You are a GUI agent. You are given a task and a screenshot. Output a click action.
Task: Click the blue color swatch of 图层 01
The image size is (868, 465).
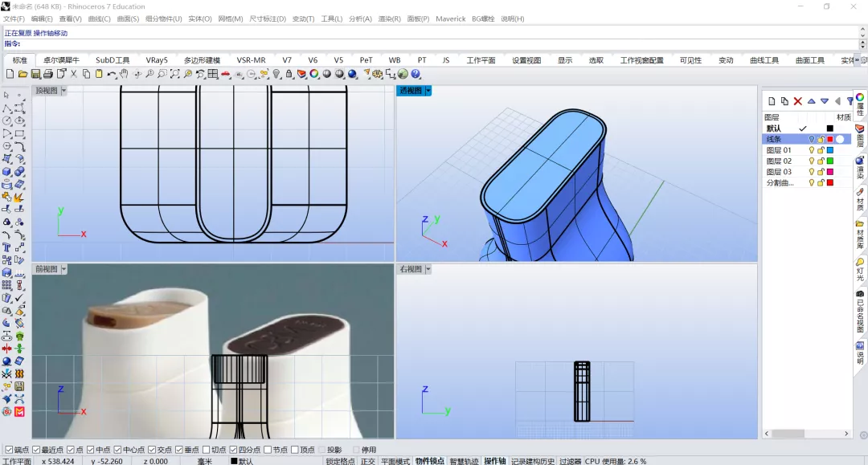[829, 150]
